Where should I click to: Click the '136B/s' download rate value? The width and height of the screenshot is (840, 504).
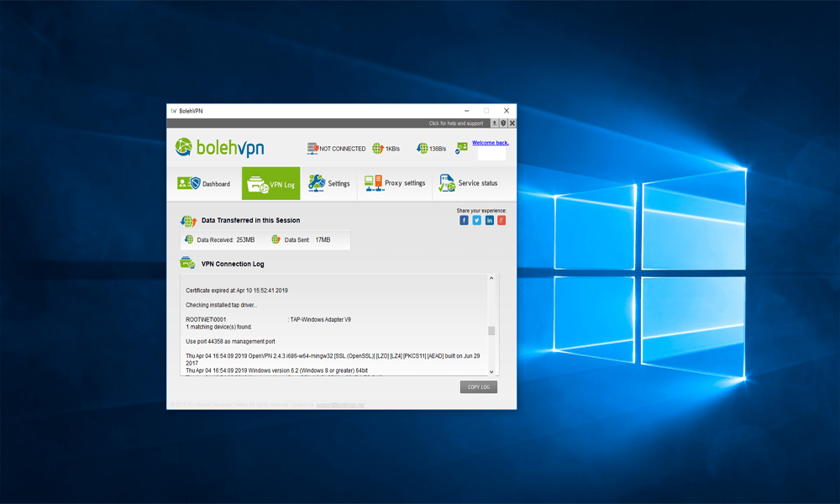pos(438,149)
